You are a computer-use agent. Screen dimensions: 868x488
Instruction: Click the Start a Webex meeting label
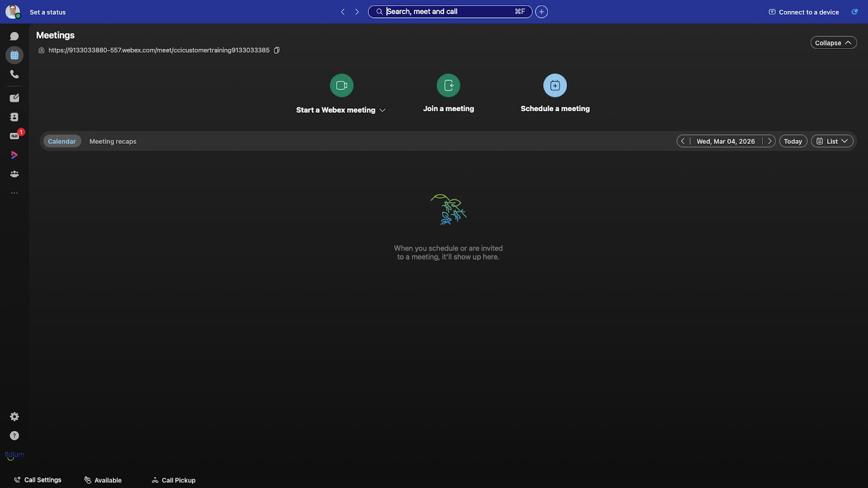(x=336, y=110)
